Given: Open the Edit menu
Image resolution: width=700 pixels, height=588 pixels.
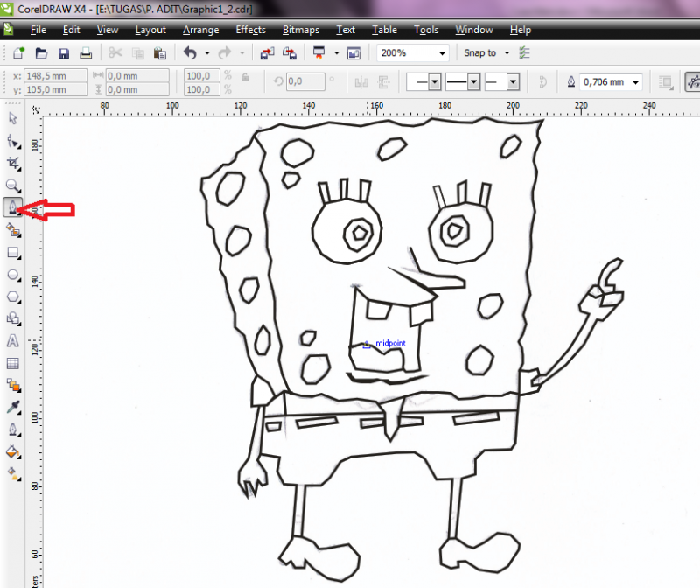Looking at the screenshot, I should 72,30.
